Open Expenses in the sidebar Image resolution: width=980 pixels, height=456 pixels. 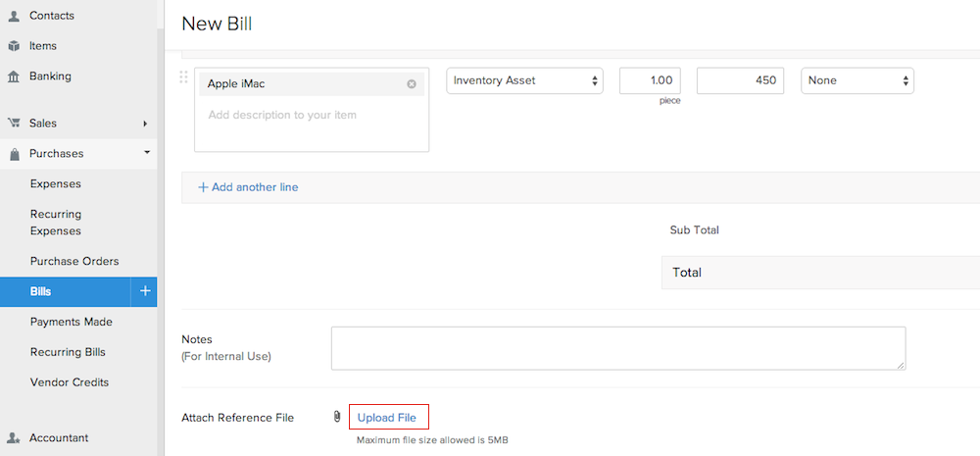[56, 183]
